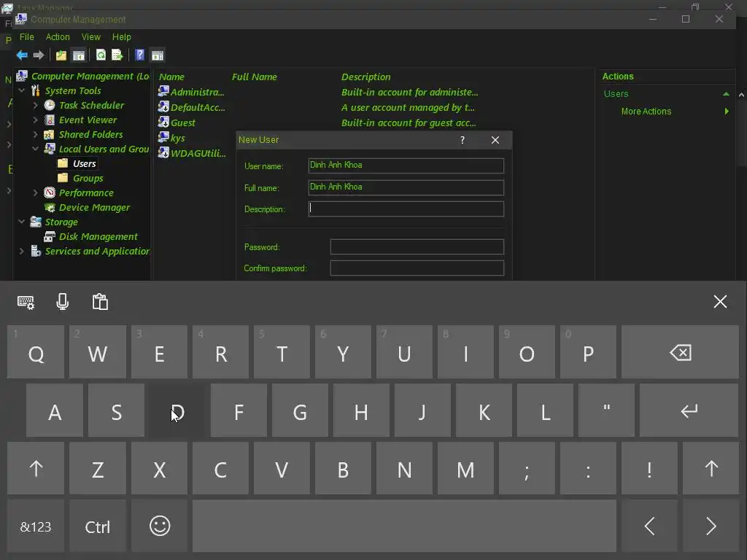The height and width of the screenshot is (560, 747).
Task: Click the User name input field
Action: click(406, 166)
